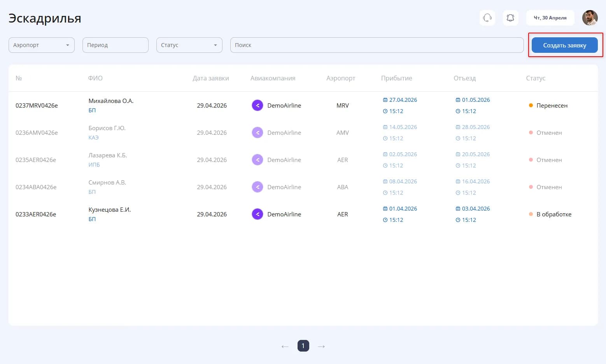
Task: Go to next page arrow
Action: pyautogui.click(x=321, y=346)
